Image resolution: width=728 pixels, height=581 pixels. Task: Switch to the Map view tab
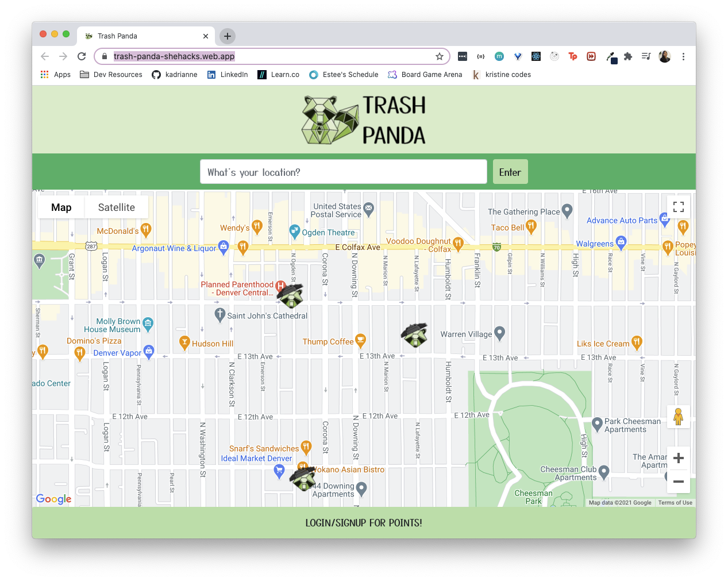pyautogui.click(x=61, y=207)
